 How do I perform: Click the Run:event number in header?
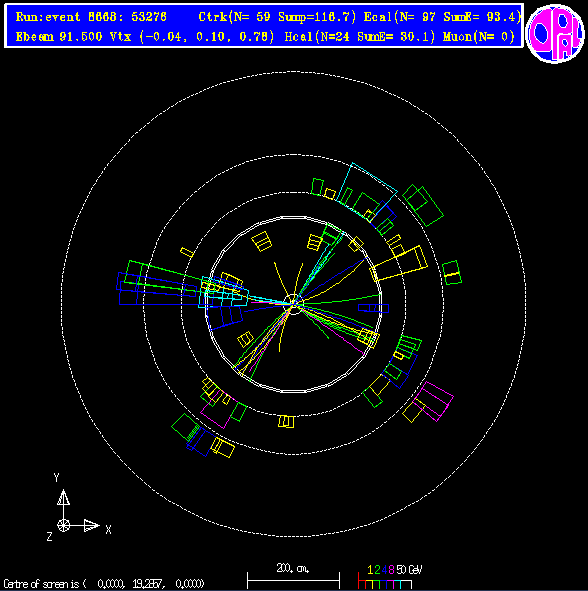click(x=91, y=17)
